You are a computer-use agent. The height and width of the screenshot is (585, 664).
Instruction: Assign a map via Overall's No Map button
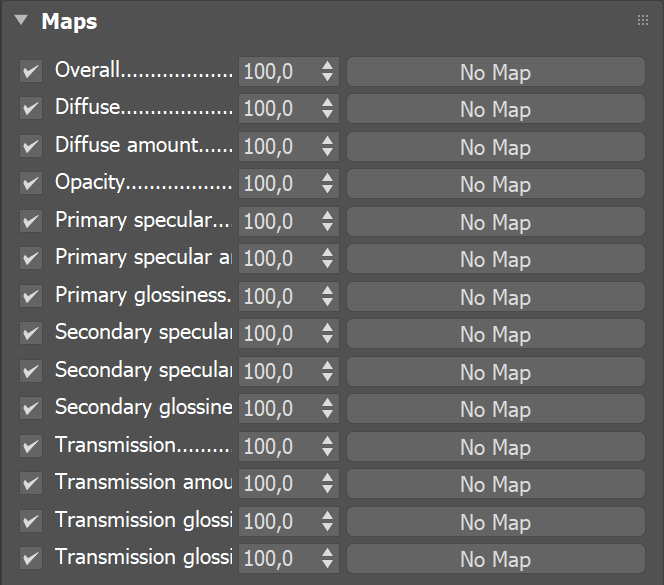point(495,72)
